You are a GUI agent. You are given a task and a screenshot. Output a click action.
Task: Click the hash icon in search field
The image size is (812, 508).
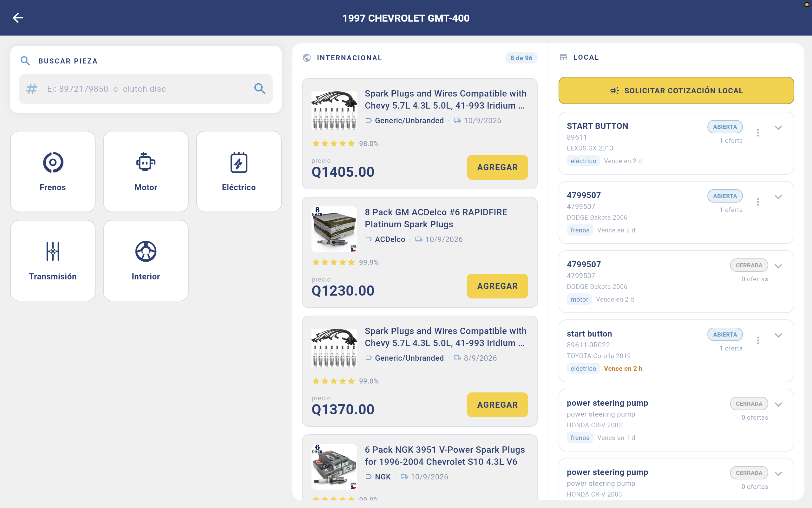point(32,89)
